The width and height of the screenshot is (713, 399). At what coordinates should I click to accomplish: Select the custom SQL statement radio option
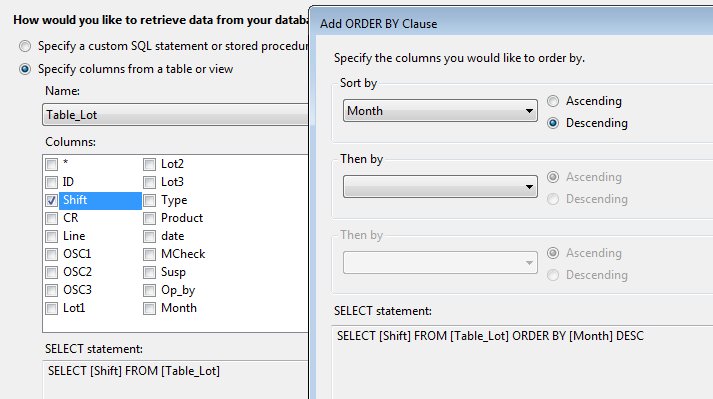click(25, 46)
